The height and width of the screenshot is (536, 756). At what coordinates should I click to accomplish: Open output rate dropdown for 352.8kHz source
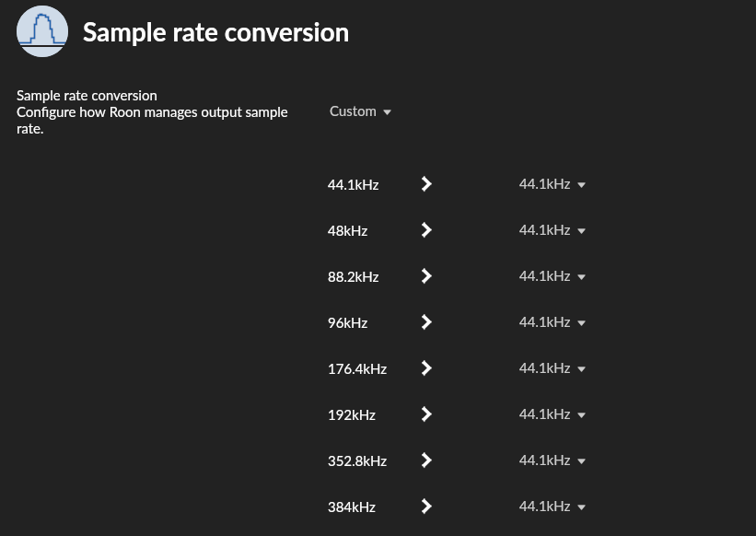click(x=552, y=460)
